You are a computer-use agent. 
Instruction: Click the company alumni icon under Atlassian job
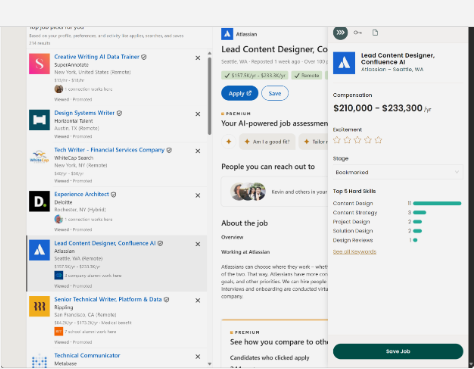59,275
